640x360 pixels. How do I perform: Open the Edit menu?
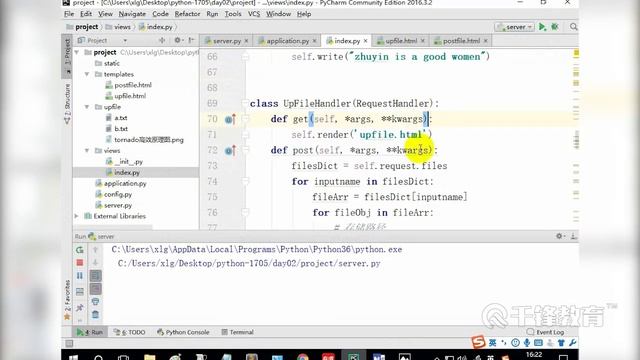(x=86, y=14)
